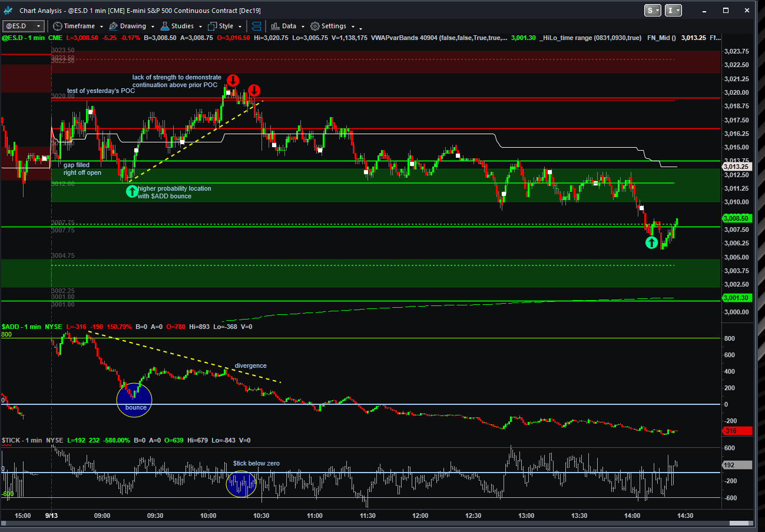The height and width of the screenshot is (532, 765).
Task: Click the 'higher probability location' annotation
Action: (174, 188)
